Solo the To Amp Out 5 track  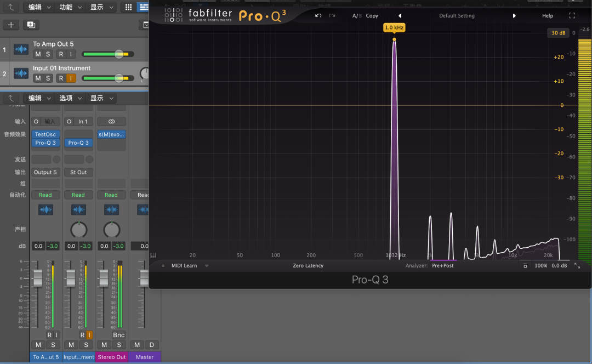click(x=48, y=54)
